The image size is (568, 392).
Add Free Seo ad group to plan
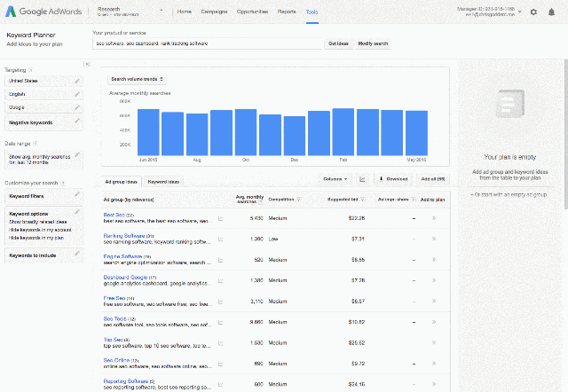[x=434, y=302]
